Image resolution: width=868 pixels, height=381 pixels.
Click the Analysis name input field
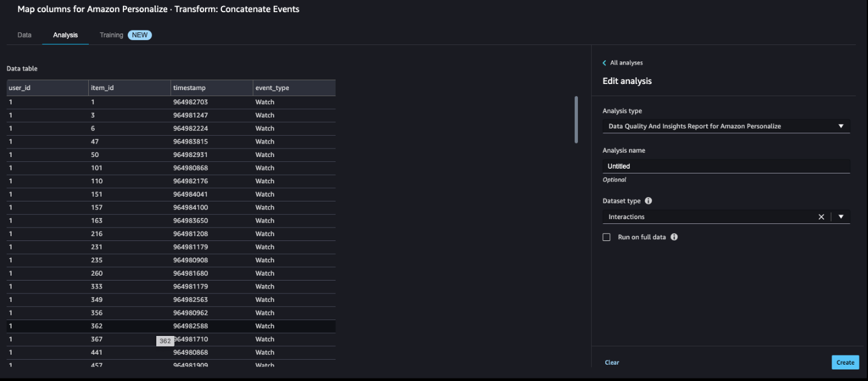pyautogui.click(x=726, y=166)
